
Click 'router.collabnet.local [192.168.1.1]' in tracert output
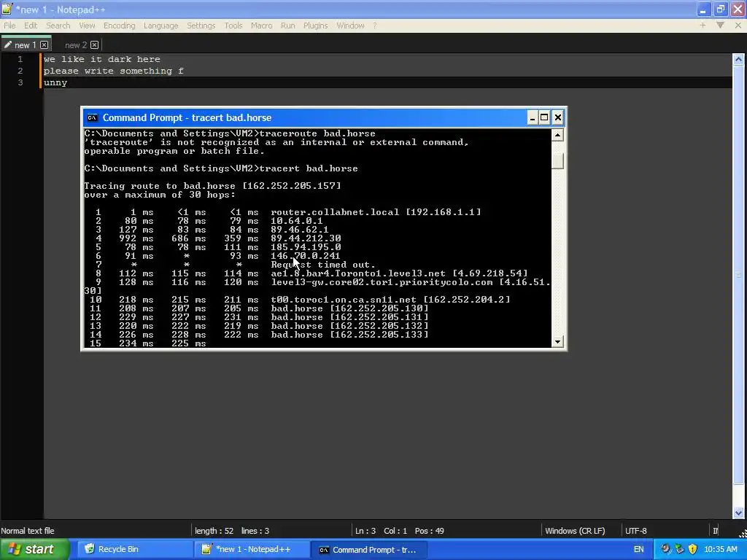coord(376,212)
